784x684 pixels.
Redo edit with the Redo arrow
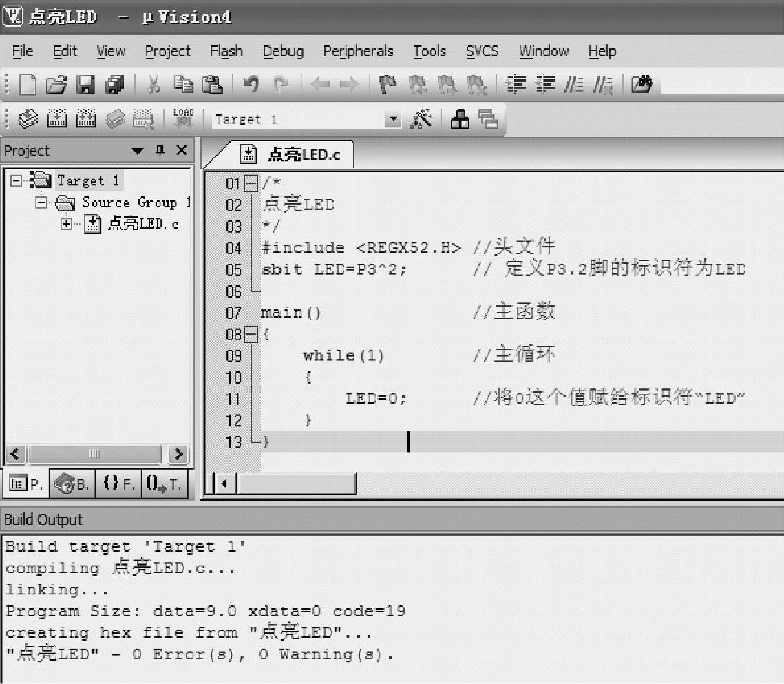(x=281, y=85)
